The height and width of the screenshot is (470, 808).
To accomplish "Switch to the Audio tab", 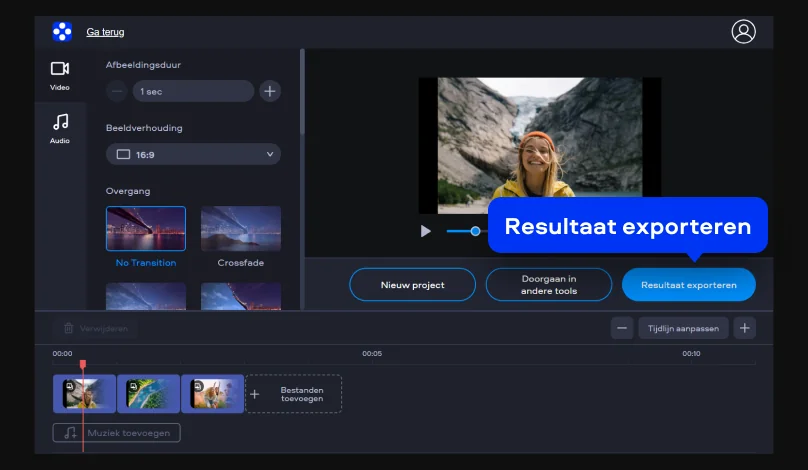I will point(60,128).
